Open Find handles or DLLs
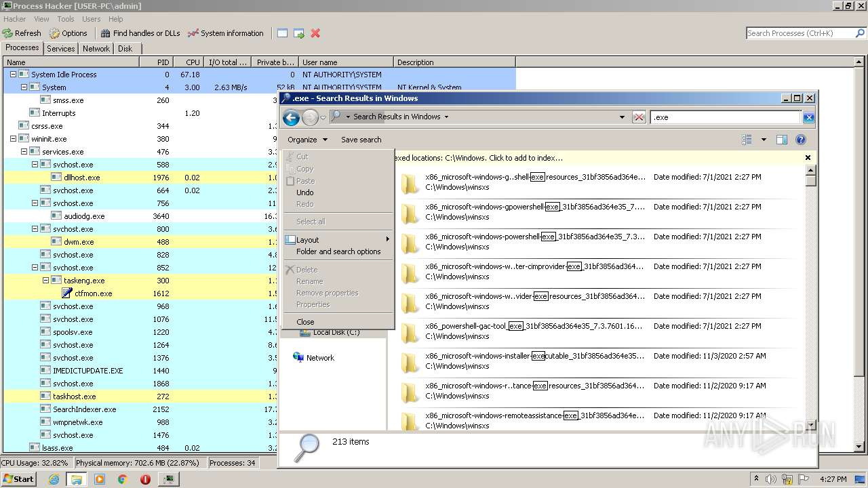868x488 pixels. click(x=140, y=33)
